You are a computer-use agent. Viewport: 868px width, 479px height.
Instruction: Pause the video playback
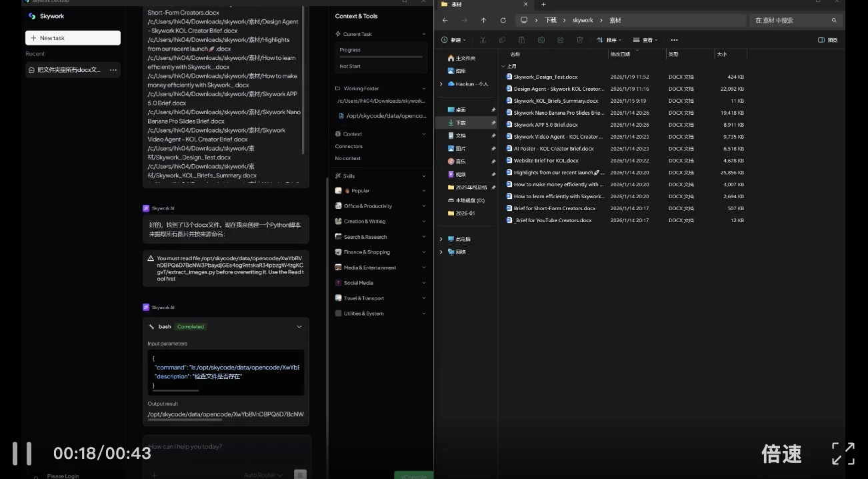point(22,454)
